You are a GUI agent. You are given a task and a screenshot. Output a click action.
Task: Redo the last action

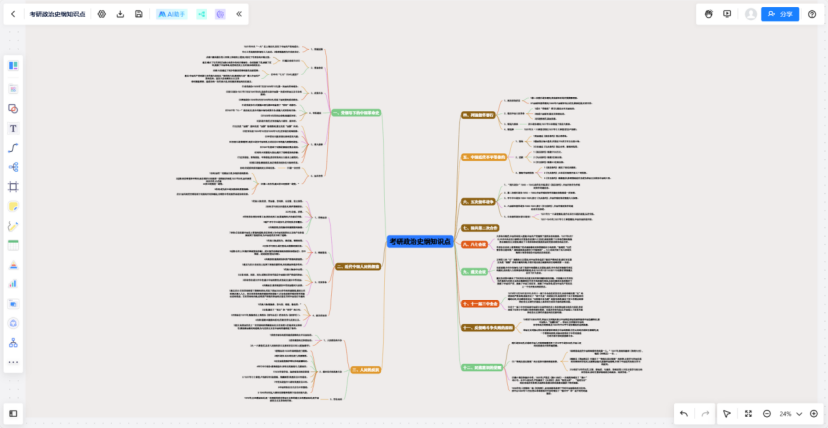705,413
